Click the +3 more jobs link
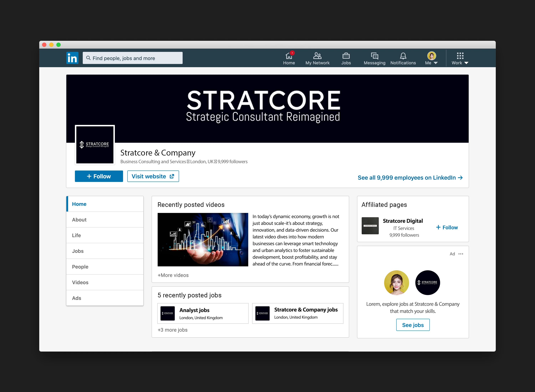Viewport: 535px width, 392px height. [173, 330]
